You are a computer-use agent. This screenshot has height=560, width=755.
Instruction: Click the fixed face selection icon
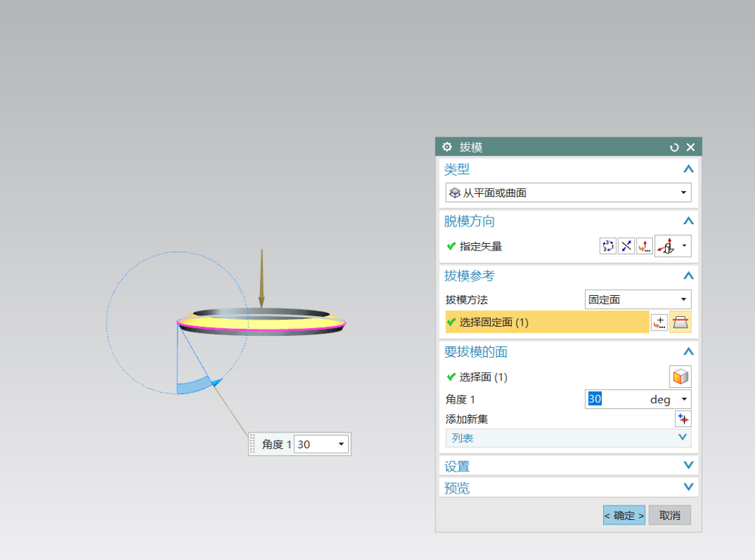pos(680,322)
